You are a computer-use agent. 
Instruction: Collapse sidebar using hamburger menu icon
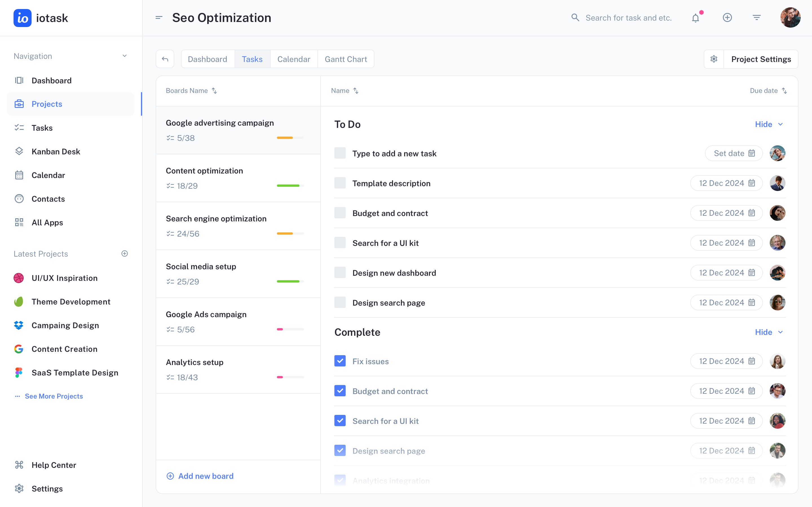159,18
